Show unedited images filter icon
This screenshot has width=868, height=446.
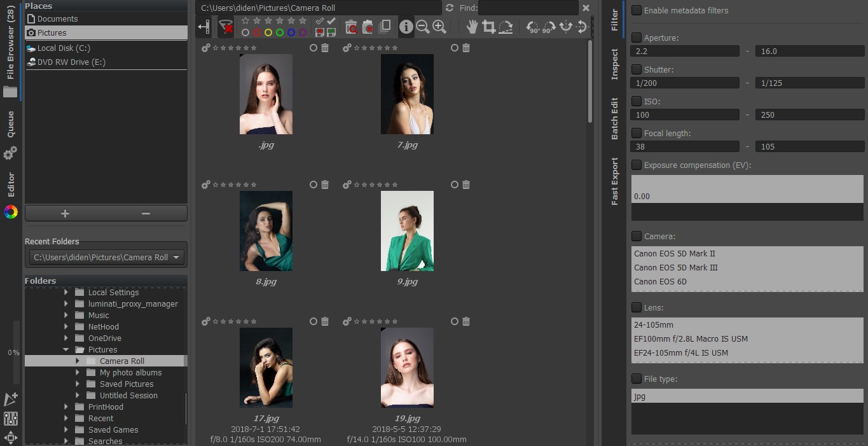pos(319,20)
